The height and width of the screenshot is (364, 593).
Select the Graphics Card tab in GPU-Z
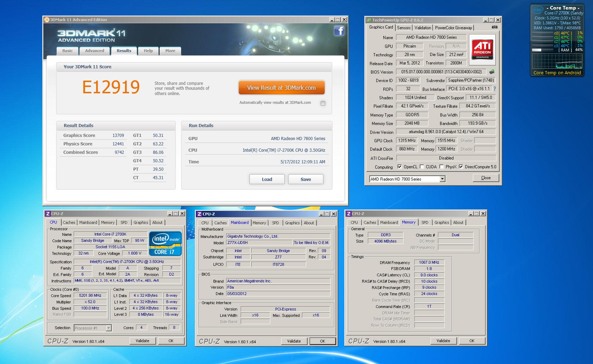click(x=381, y=27)
